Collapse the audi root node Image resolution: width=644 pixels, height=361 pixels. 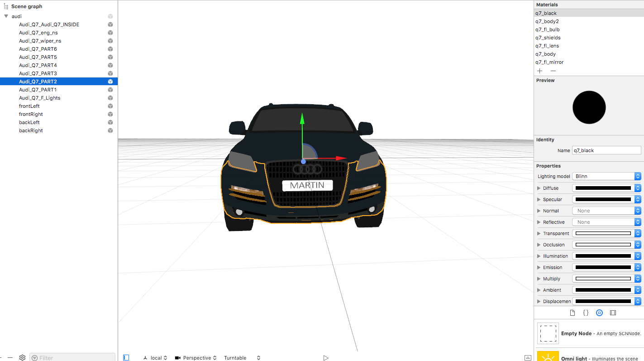(x=6, y=16)
